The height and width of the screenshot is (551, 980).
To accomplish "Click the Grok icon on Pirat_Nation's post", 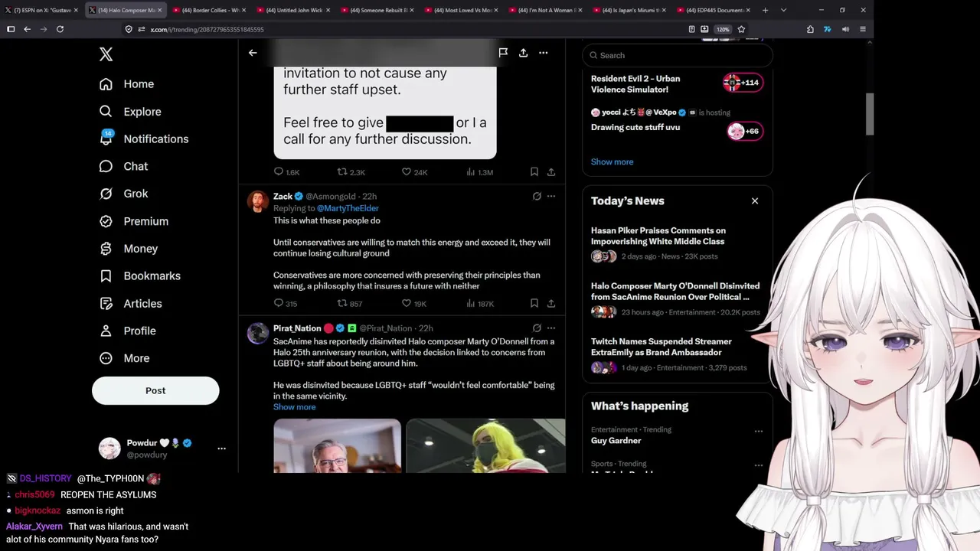I will click(x=537, y=328).
